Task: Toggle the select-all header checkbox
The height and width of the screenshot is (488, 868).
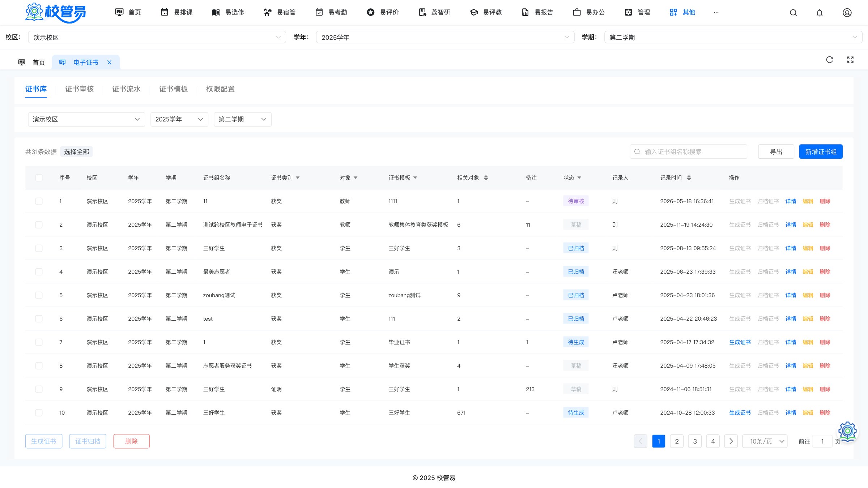Action: [39, 178]
